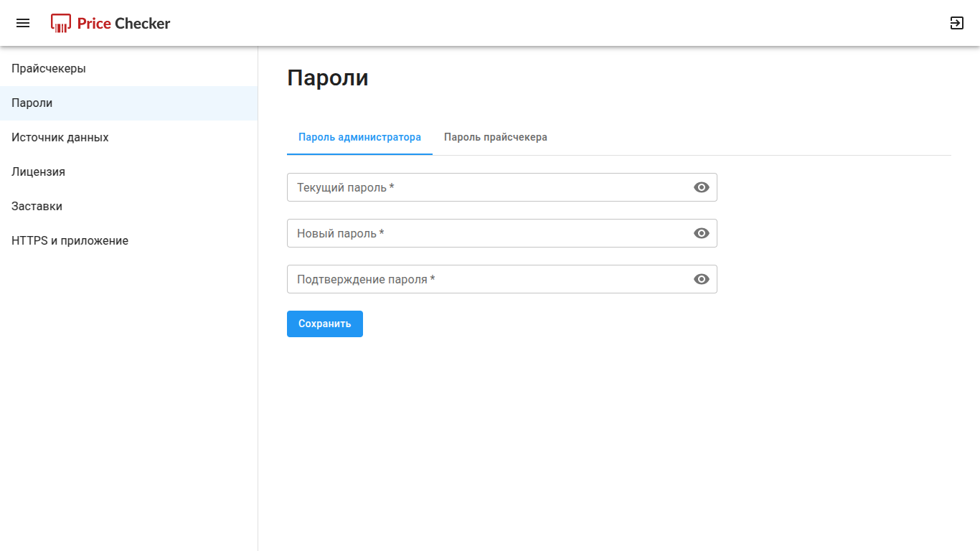Open the Лицензия sidebar item

[129, 172]
